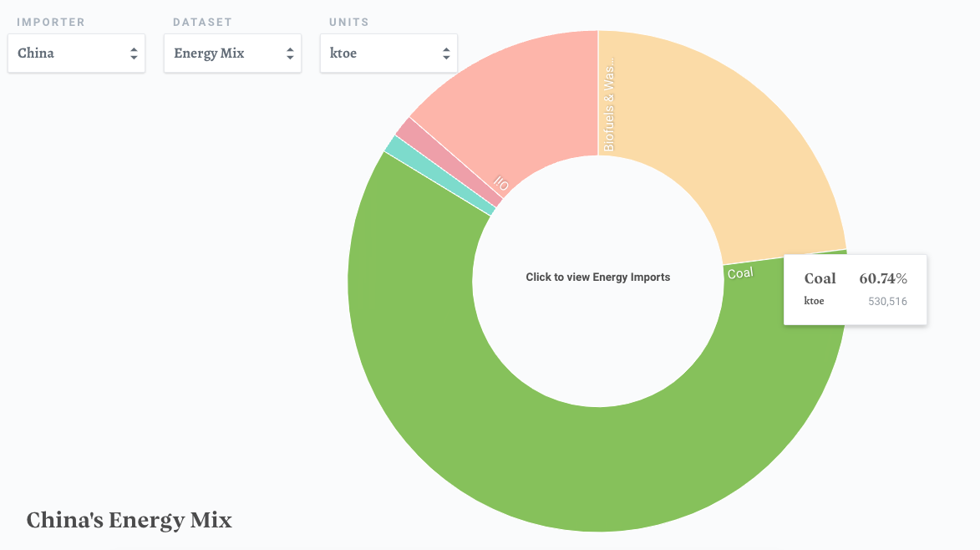Click the rotated 'Oil' label on the chart

click(x=501, y=183)
